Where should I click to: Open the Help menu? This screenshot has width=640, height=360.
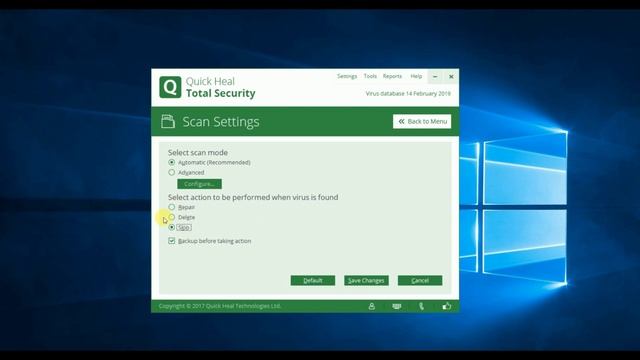click(416, 76)
